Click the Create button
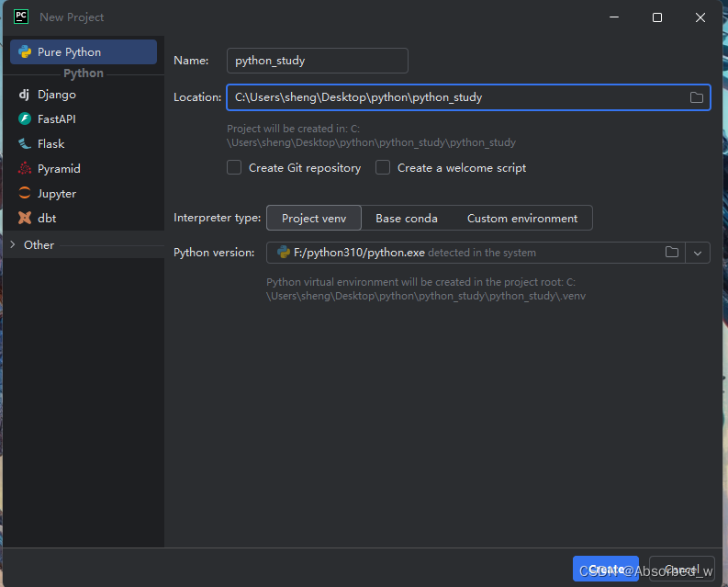The height and width of the screenshot is (587, 728). click(605, 569)
